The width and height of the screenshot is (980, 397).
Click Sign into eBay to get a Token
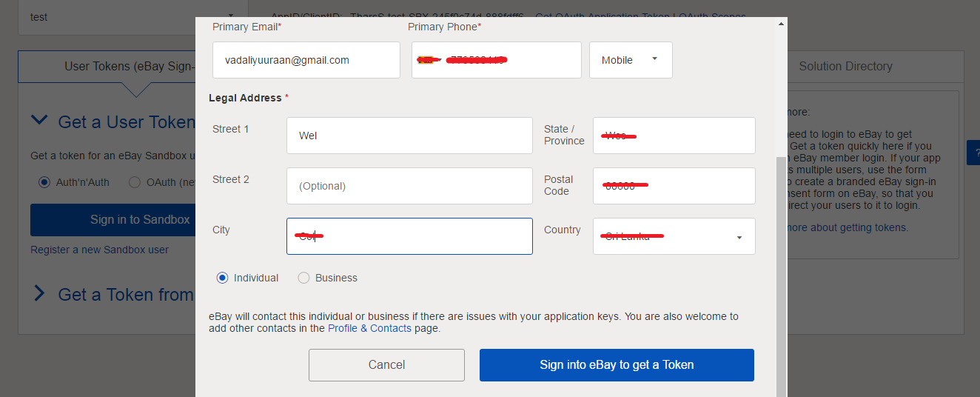pos(617,365)
